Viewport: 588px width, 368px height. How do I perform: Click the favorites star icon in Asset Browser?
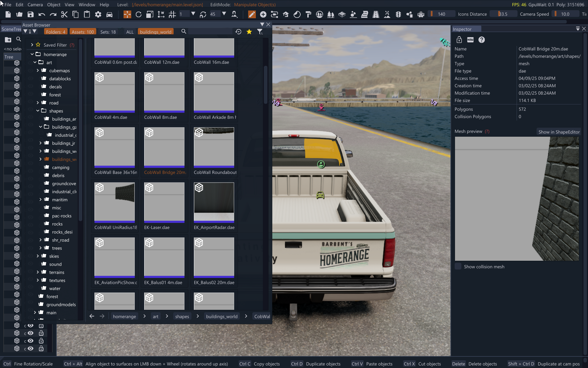click(249, 32)
